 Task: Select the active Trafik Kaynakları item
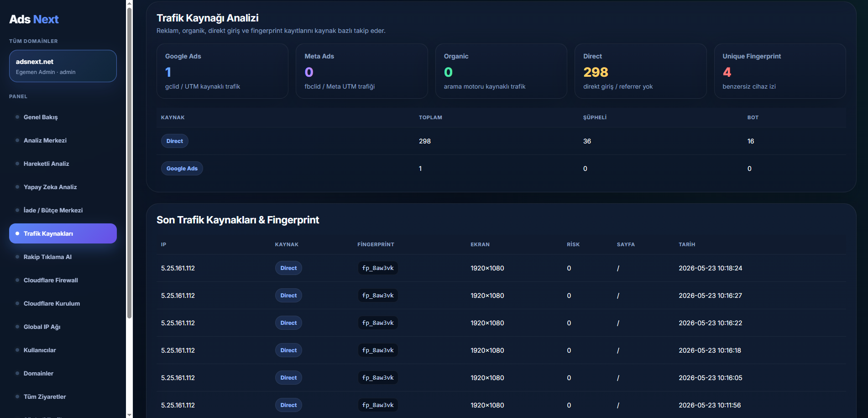pyautogui.click(x=63, y=233)
